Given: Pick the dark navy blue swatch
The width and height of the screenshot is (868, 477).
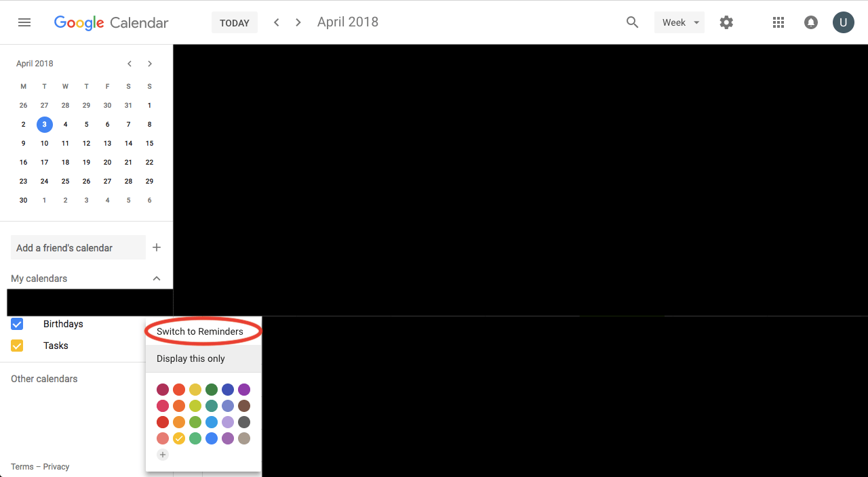Looking at the screenshot, I should pos(228,390).
